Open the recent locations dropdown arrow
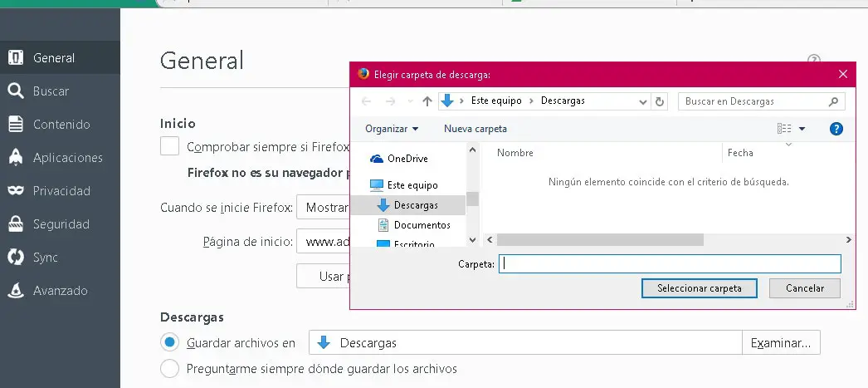868x388 pixels. tap(410, 102)
